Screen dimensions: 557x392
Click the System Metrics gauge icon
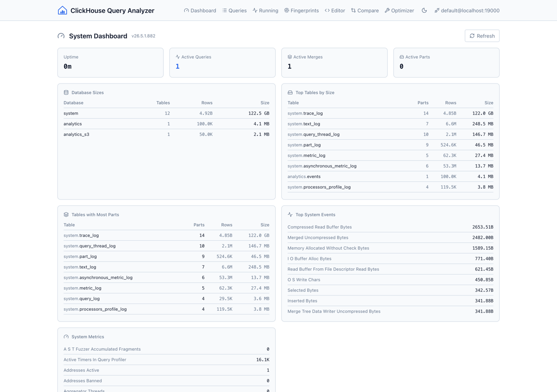pyautogui.click(x=66, y=336)
